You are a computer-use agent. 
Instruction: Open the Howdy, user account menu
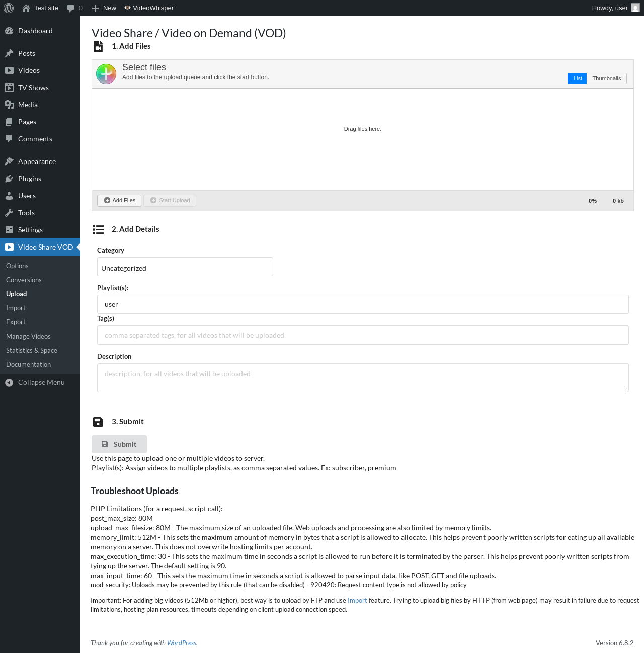(616, 8)
